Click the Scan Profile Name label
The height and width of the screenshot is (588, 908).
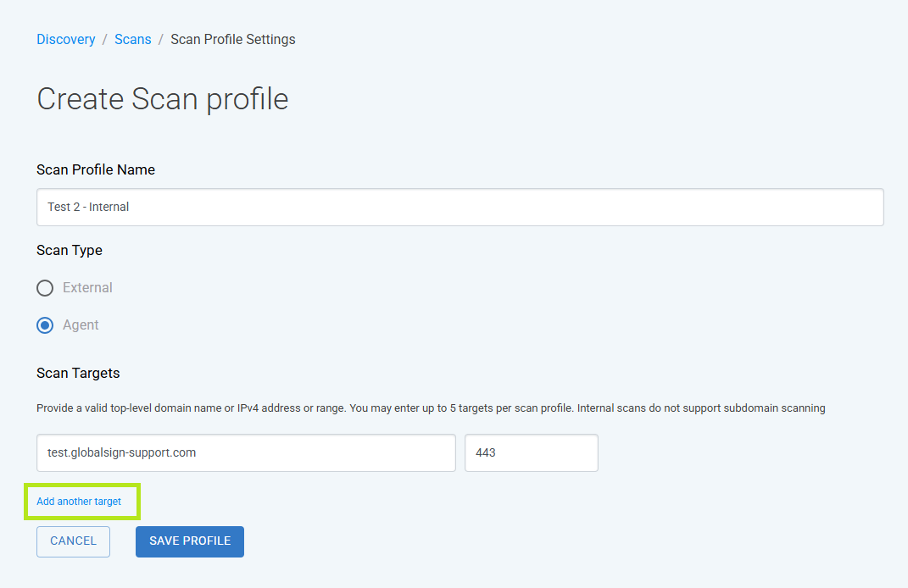(96, 169)
